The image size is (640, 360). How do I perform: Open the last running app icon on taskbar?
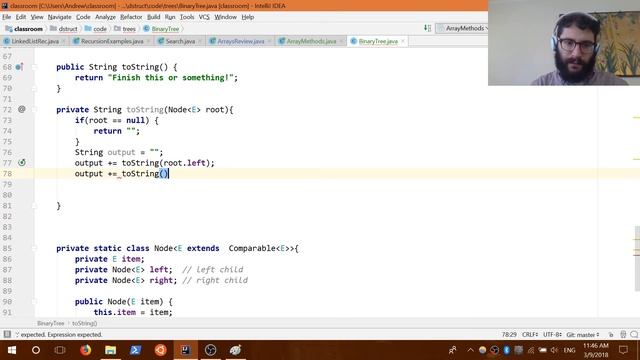pos(236,350)
